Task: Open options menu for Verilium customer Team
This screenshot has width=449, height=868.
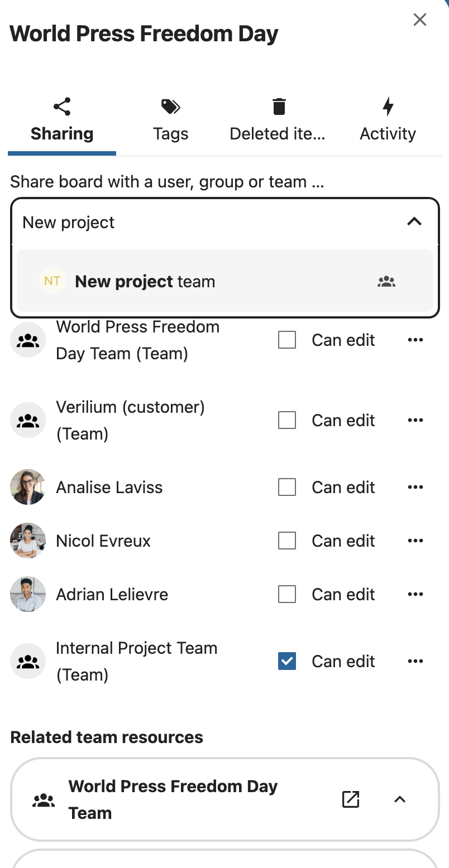Action: [x=415, y=420]
